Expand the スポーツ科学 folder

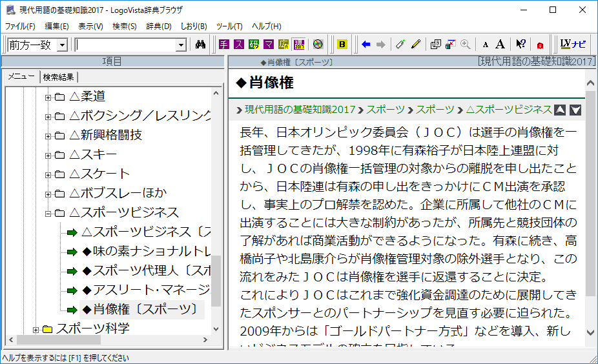[x=36, y=330]
